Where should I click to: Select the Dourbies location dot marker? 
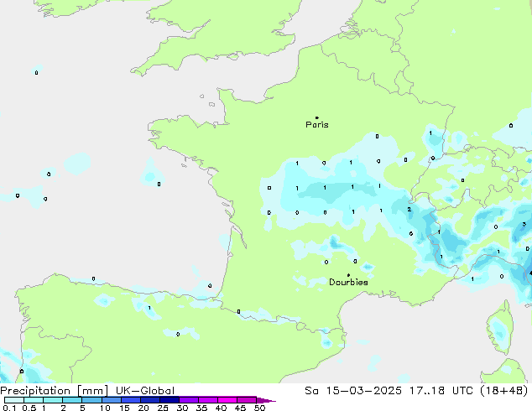pos(348,275)
